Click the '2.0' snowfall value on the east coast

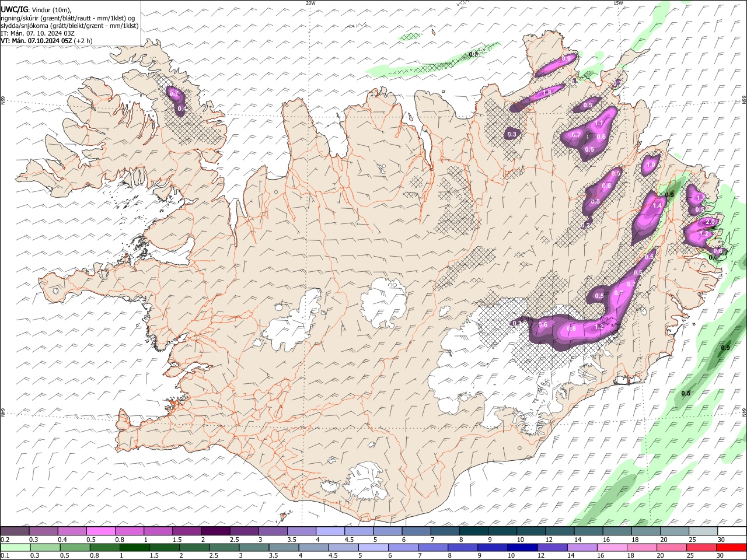tap(710, 222)
